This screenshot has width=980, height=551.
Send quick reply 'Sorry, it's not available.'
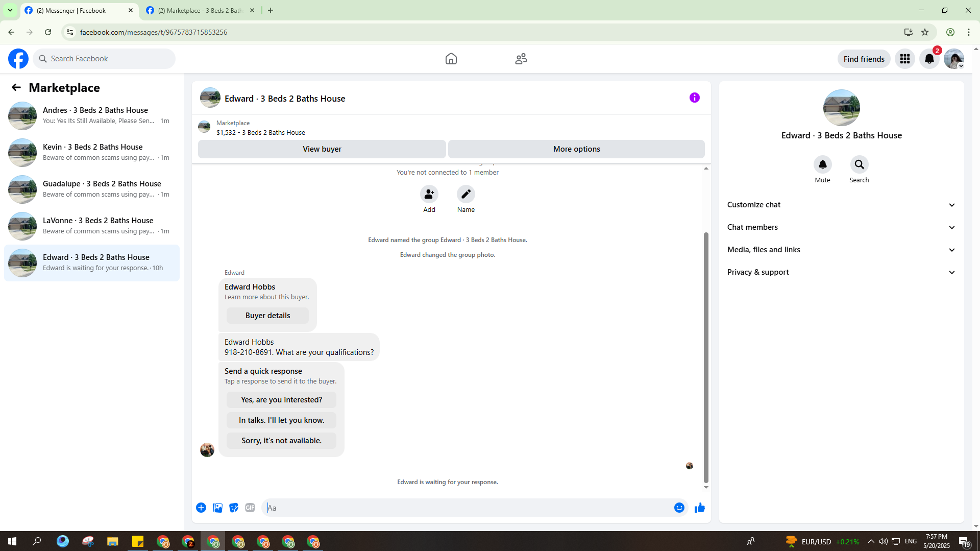(x=281, y=441)
